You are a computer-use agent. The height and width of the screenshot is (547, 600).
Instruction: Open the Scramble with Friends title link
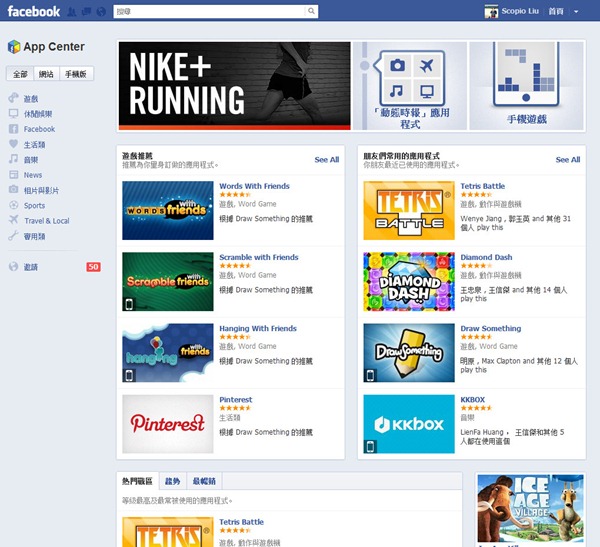(259, 257)
